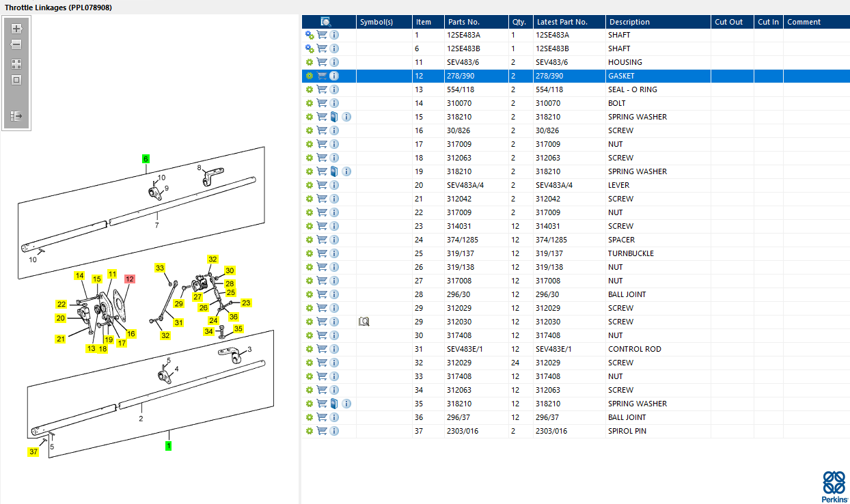Add item 1 SHAFT to cart
Screen dimensions: 850x504
[322, 35]
